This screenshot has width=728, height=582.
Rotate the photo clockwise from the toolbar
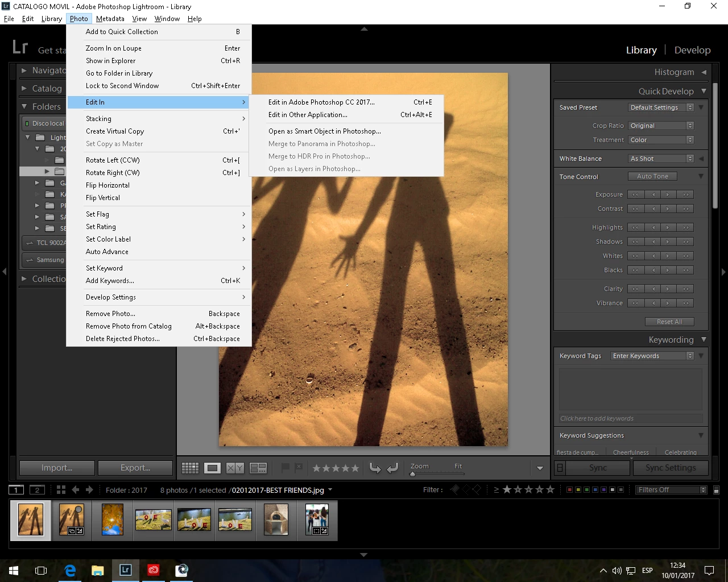[392, 468]
